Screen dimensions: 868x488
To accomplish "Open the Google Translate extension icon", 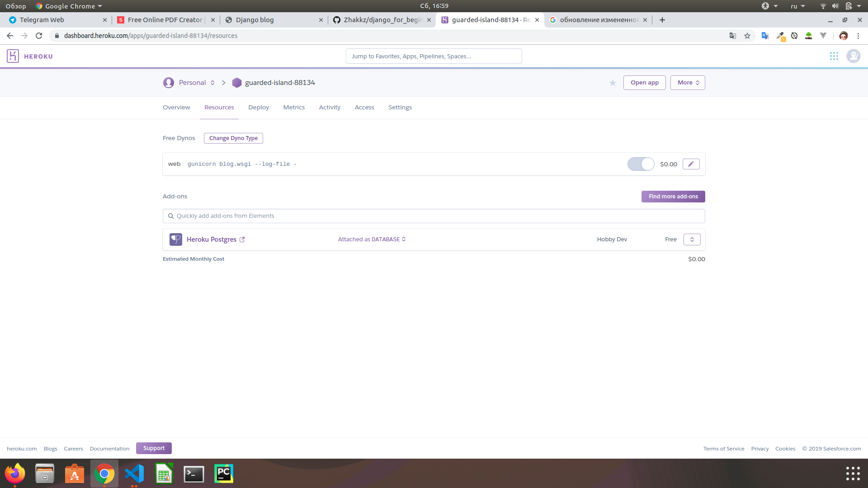I will click(765, 36).
